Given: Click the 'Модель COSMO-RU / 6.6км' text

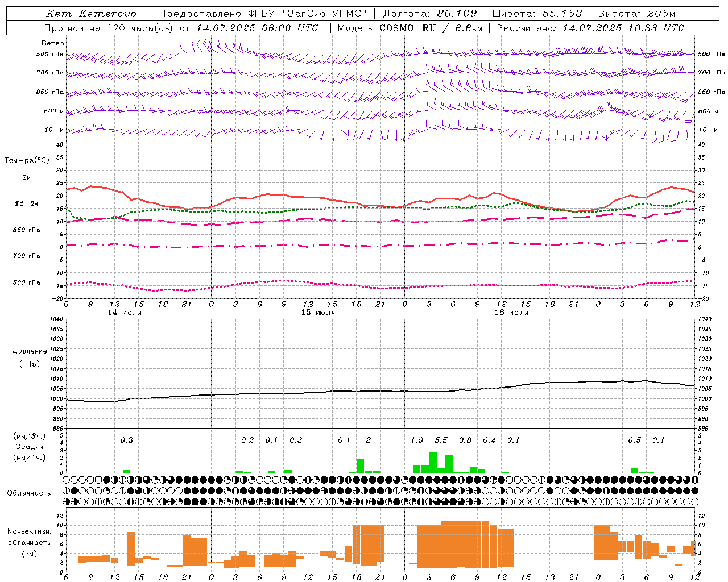Looking at the screenshot, I should click(409, 28).
